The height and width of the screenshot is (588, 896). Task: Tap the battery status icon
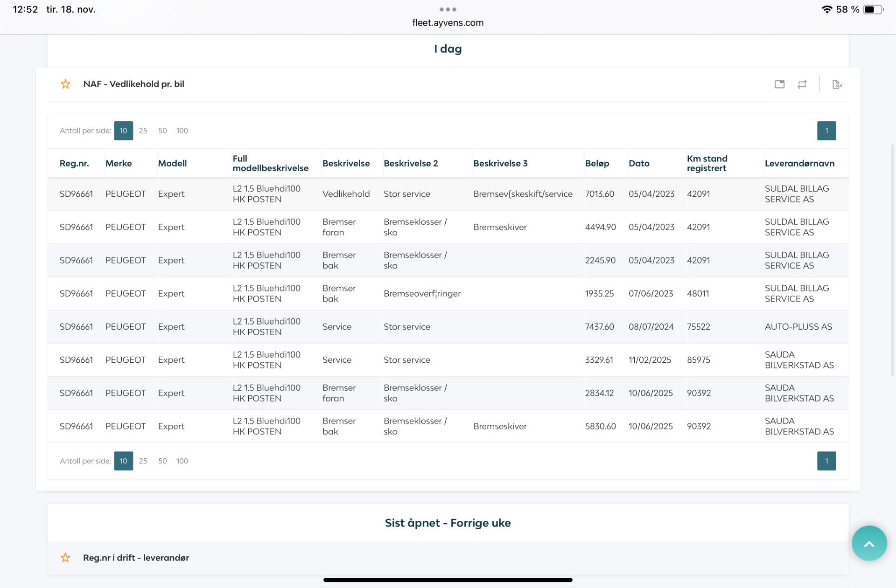click(873, 9)
